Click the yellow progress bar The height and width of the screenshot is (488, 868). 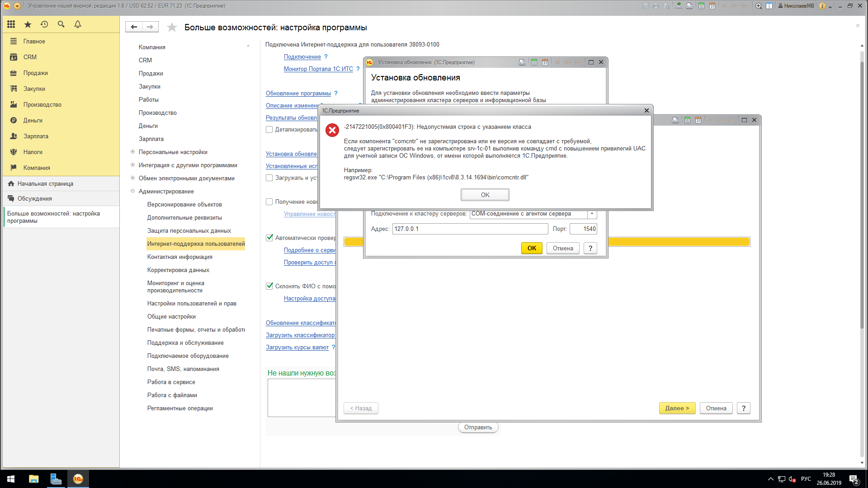(x=678, y=242)
